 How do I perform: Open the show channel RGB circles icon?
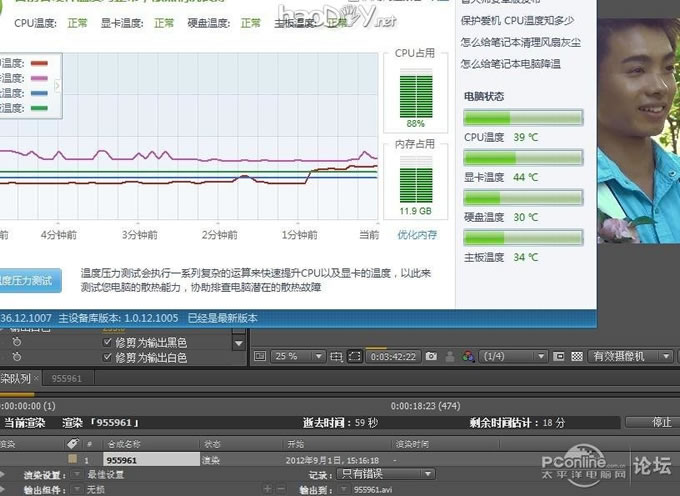(466, 356)
